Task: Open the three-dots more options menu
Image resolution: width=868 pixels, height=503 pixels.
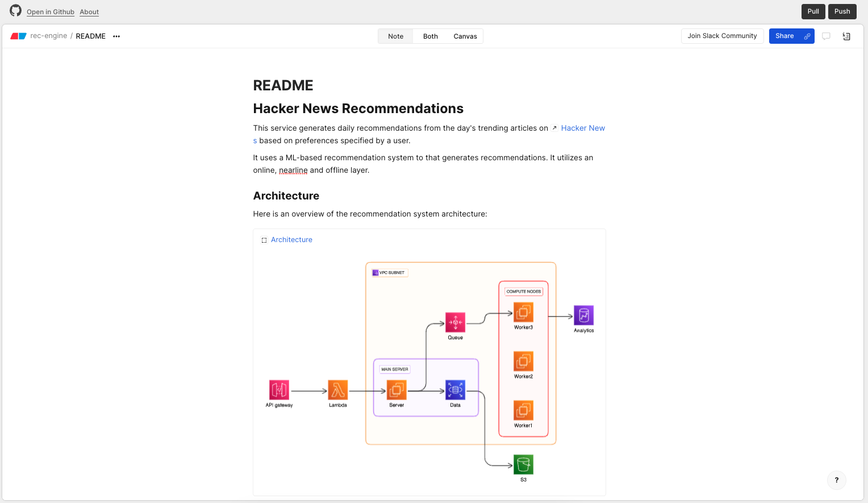Action: tap(116, 36)
